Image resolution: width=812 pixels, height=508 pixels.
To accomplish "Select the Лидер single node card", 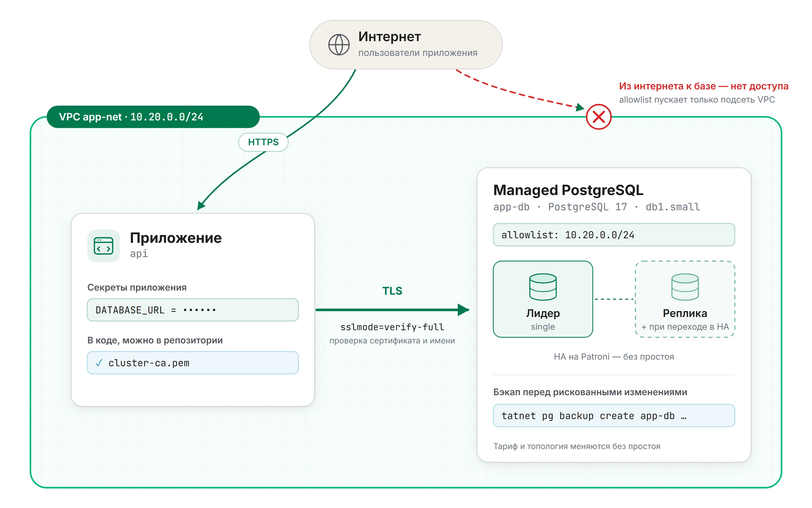I will click(543, 299).
